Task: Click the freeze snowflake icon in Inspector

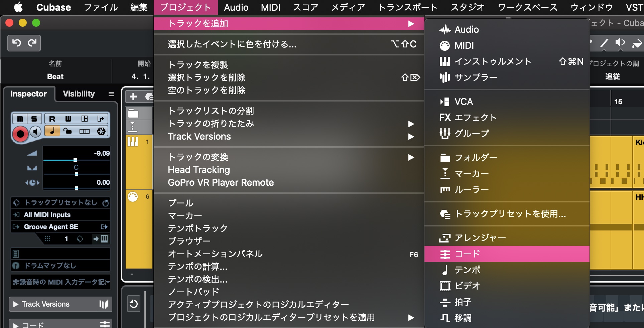Action: click(101, 131)
